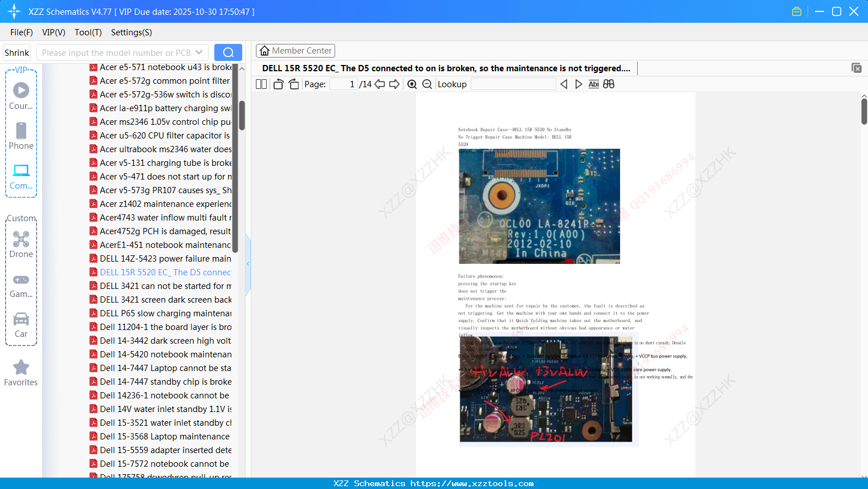
Task: Open the Settings(S) menu
Action: point(132,32)
